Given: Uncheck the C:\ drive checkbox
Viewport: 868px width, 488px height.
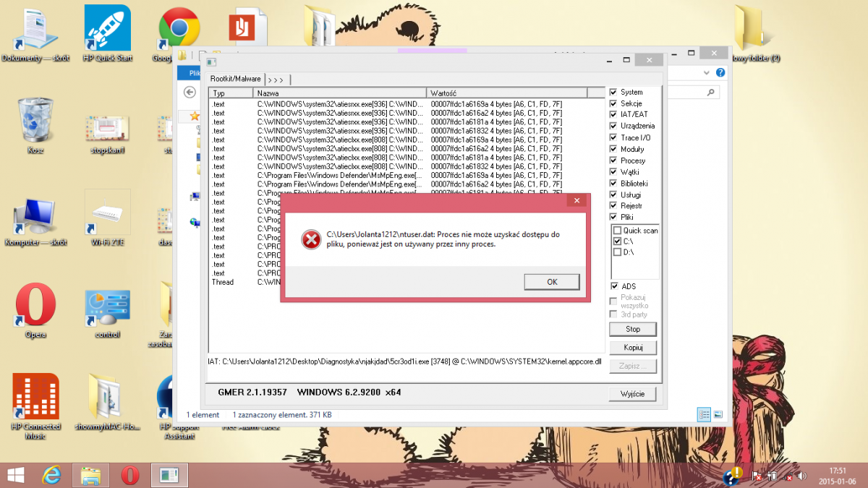Looking at the screenshot, I should pos(617,241).
